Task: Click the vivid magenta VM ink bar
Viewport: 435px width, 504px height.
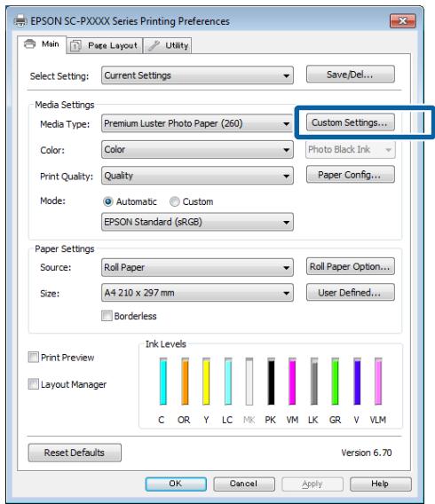Action: tap(292, 382)
